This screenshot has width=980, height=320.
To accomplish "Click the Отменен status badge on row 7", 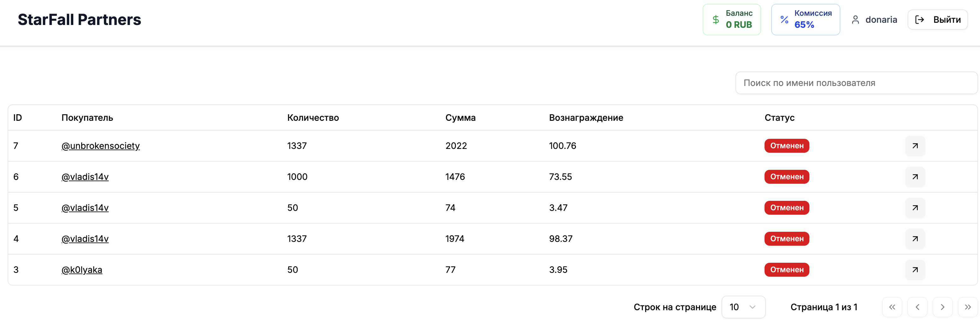I will pos(786,145).
